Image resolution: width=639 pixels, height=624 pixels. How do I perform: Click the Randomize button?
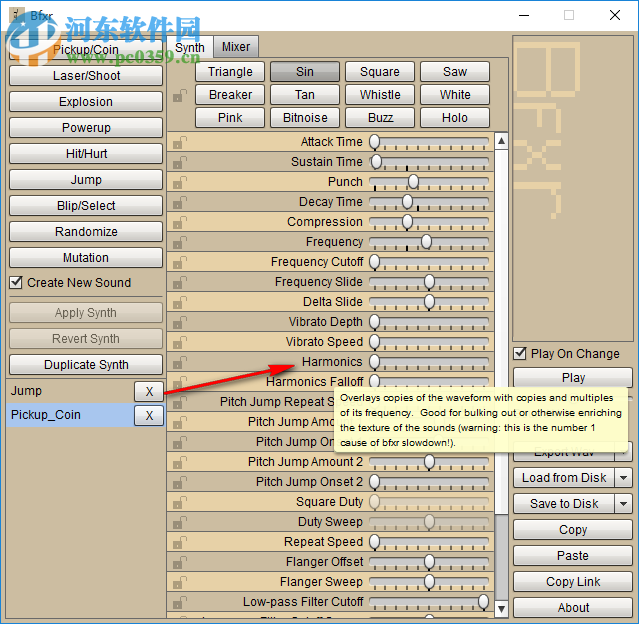(86, 232)
